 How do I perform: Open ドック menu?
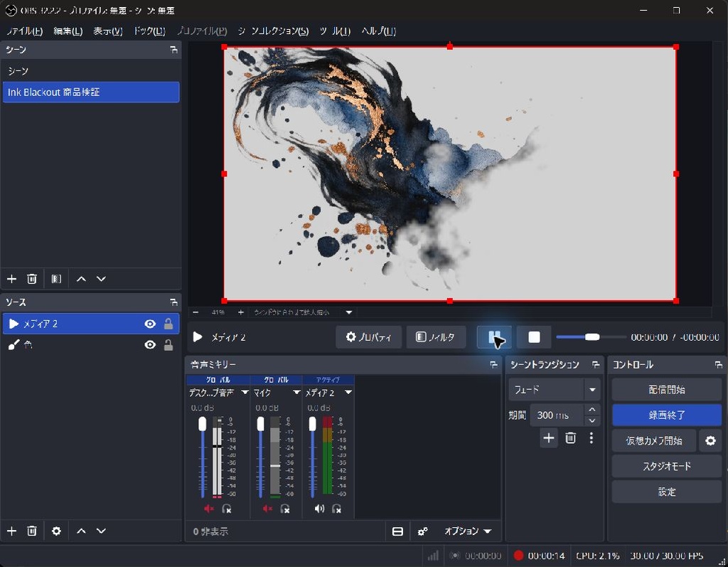(149, 31)
